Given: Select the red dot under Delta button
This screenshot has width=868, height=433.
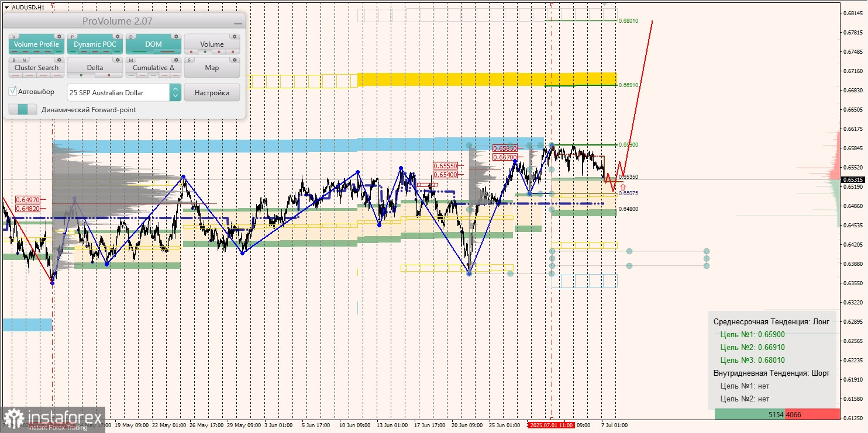Looking at the screenshot, I should point(108,75).
